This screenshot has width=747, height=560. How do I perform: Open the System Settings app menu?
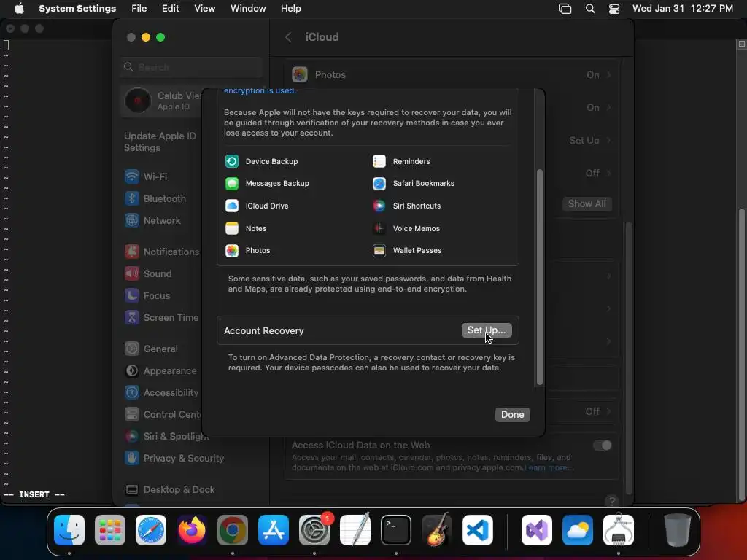point(77,9)
